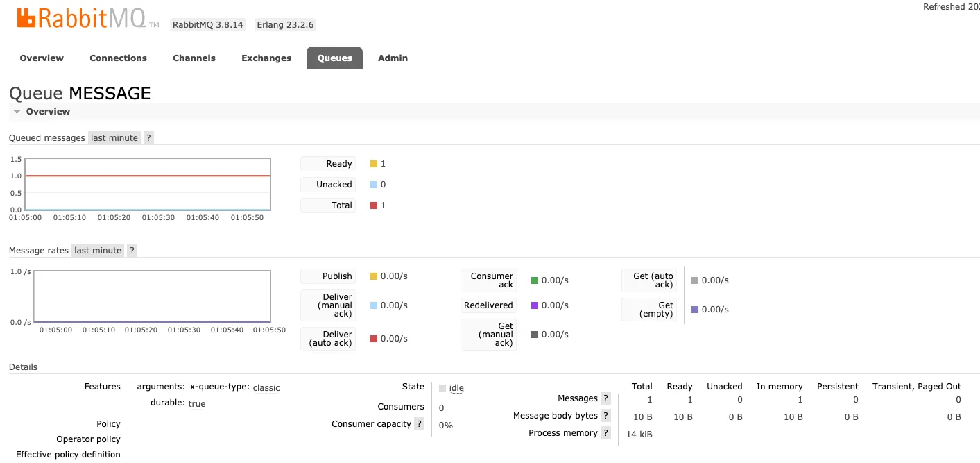Click the Transient, Paged Out column header

(x=917, y=387)
